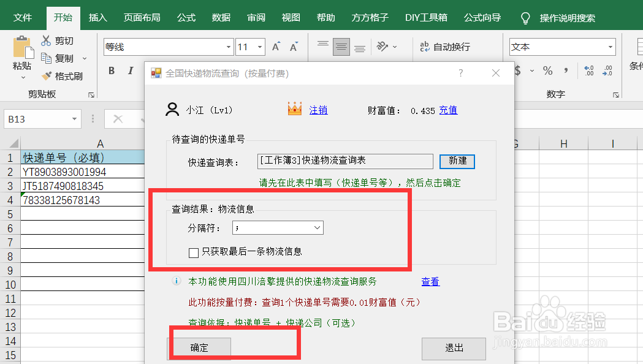Apply italic formatting
The height and width of the screenshot is (364, 643).
[129, 71]
